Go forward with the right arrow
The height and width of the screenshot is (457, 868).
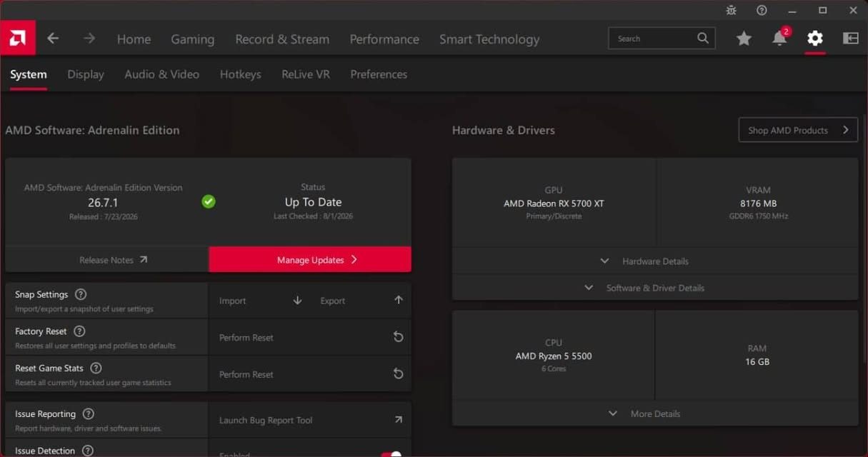[89, 39]
